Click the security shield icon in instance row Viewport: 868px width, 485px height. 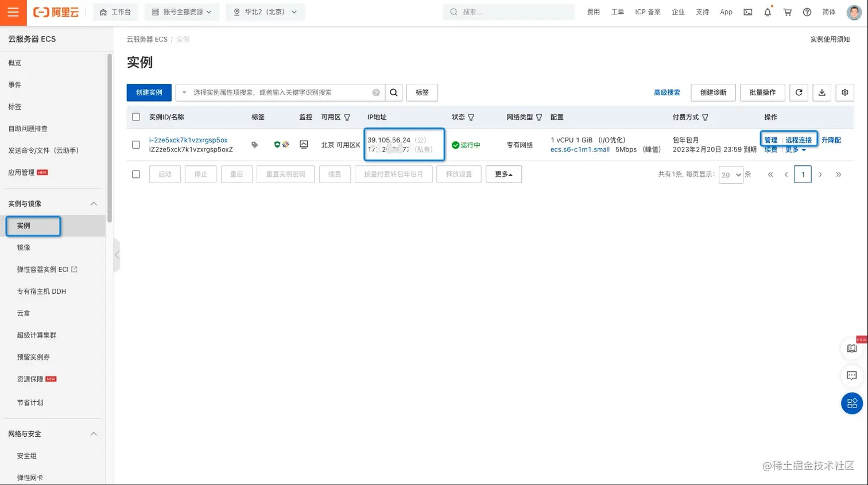pyautogui.click(x=277, y=145)
